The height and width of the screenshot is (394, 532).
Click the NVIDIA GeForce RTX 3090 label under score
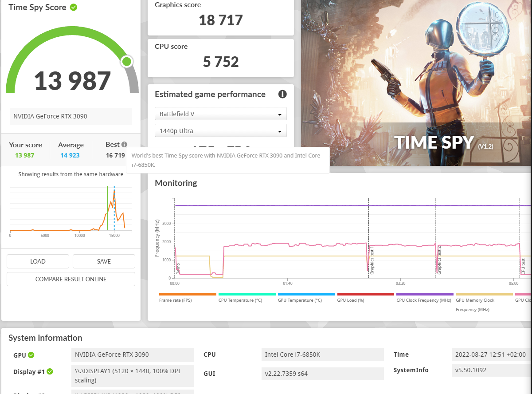point(71,116)
